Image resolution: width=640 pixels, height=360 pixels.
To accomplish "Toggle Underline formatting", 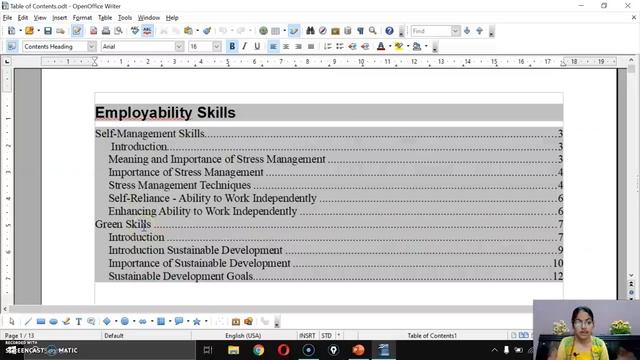I will [257, 46].
